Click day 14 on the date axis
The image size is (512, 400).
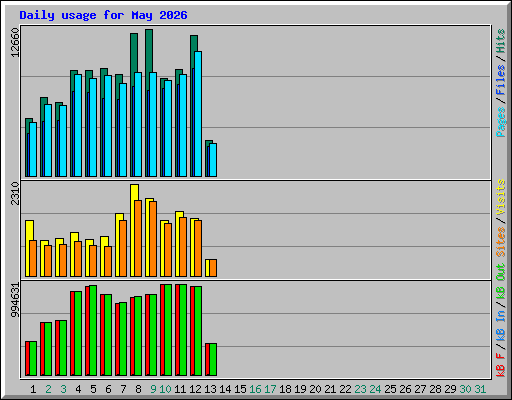pos(225,389)
